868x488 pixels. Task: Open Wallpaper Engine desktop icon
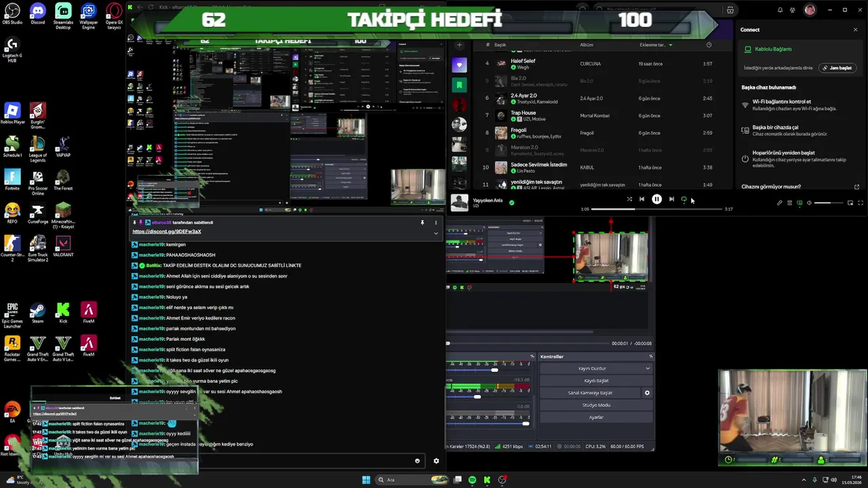click(88, 16)
